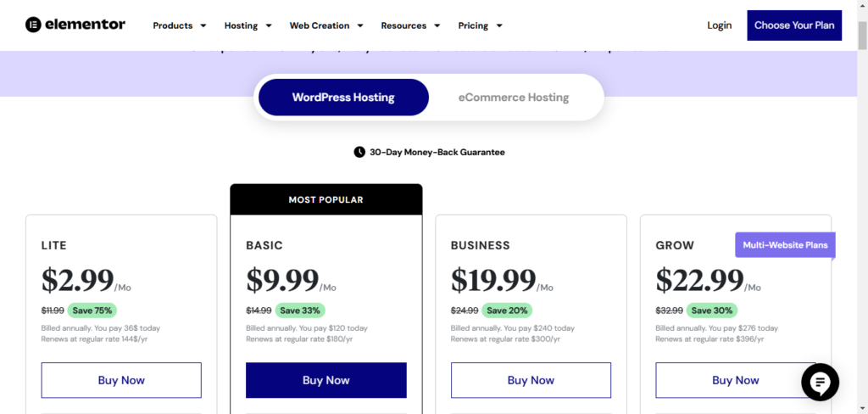Click the Save 75% badge on Lite
Viewport: 868px width, 414px height.
(x=92, y=310)
